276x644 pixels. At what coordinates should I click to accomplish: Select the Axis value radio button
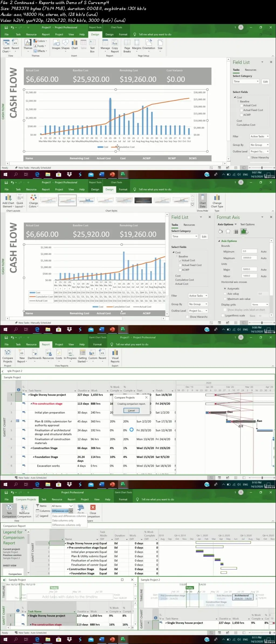(x=225, y=294)
